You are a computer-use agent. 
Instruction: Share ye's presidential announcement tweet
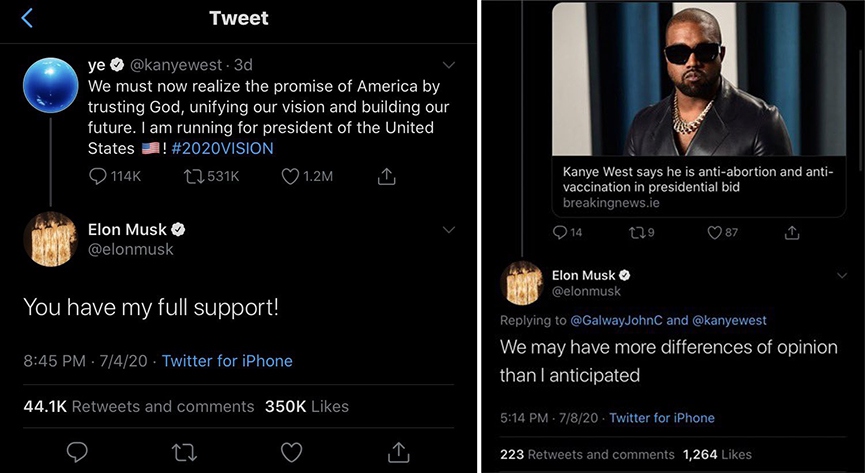(x=386, y=176)
